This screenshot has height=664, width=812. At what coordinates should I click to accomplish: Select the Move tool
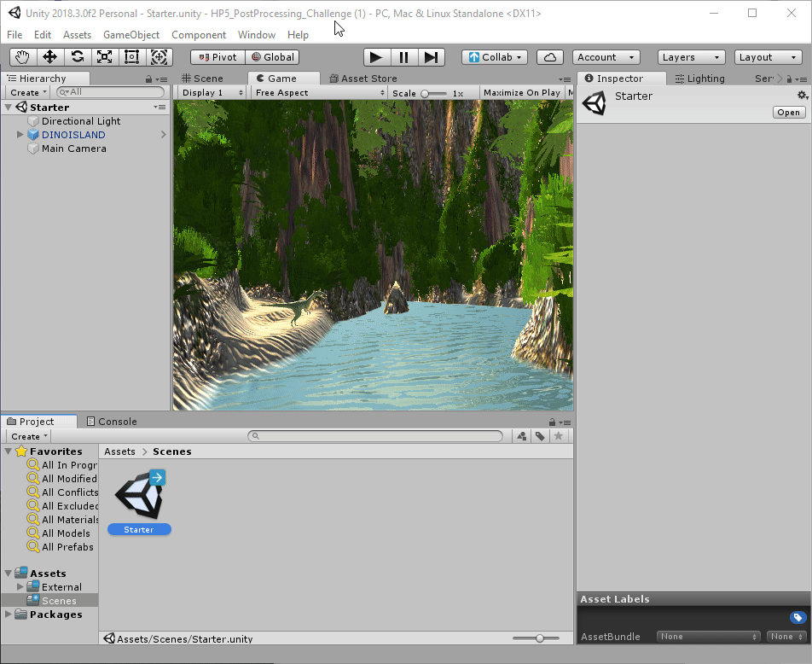[x=50, y=57]
